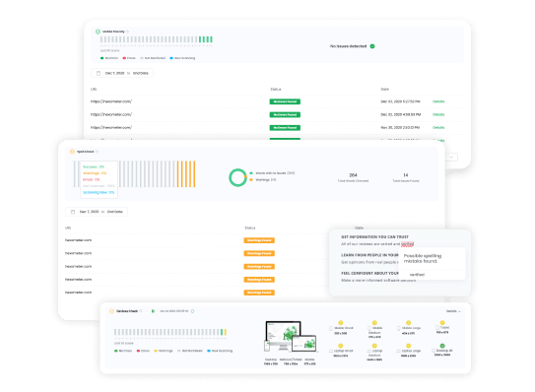Open Details link for the first hexometer.com row
Image resolution: width=535 pixels, height=392 pixels.
[438, 101]
